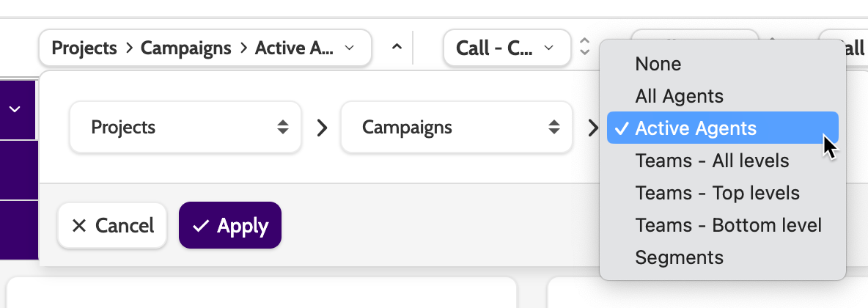Click the sort arrows beside Call - C dropdown
Viewport: 868px width, 308px height.
point(584,48)
